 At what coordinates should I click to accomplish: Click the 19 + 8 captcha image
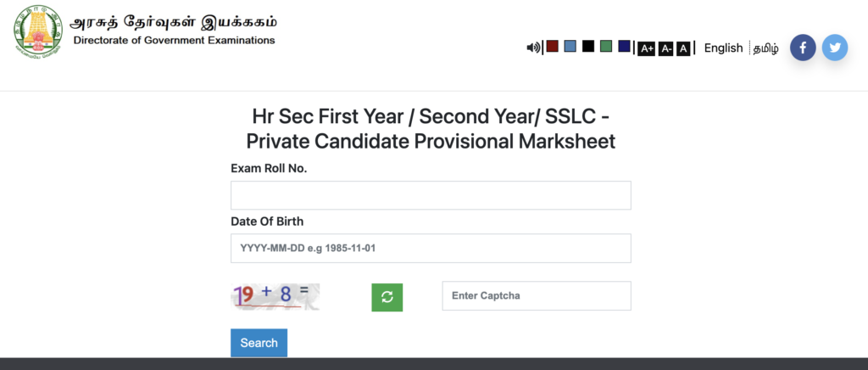pyautogui.click(x=275, y=297)
